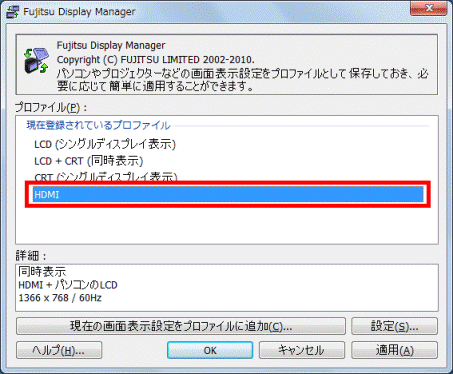Click 現在の画面表示設定をプロファイルに追加 button
Image resolution: width=453 pixels, height=374 pixels.
point(181,326)
